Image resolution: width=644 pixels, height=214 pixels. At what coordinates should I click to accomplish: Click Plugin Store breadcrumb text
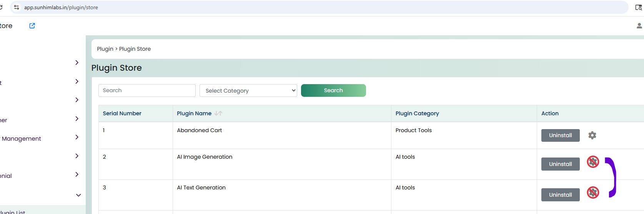(x=135, y=49)
